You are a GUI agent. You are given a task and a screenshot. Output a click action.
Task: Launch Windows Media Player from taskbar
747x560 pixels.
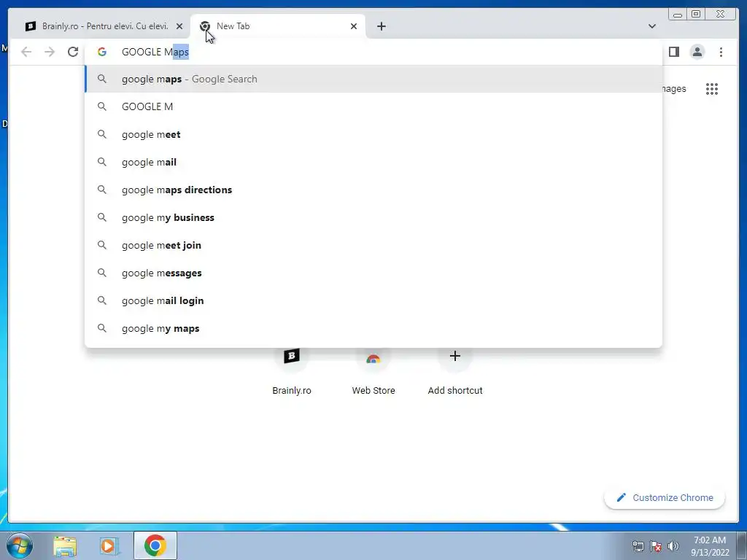109,545
